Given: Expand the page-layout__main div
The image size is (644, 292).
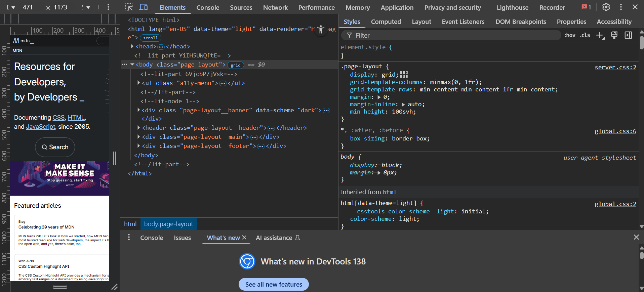Looking at the screenshot, I should [138, 137].
